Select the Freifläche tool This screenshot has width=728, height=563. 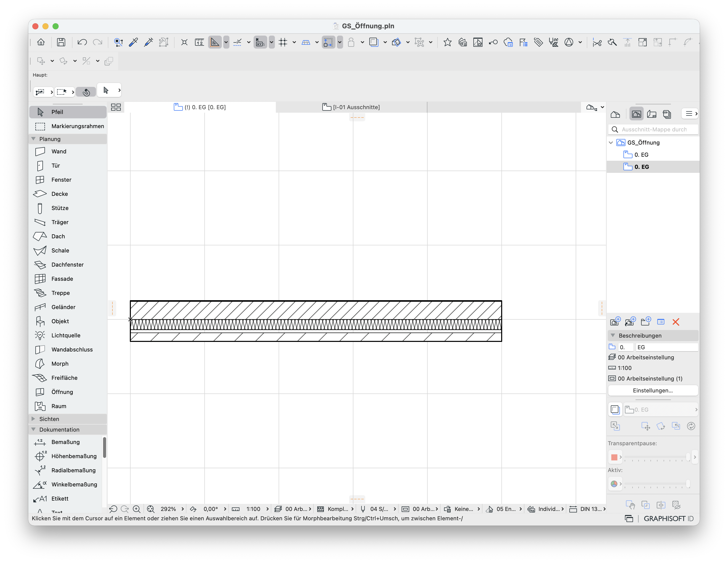pos(68,378)
